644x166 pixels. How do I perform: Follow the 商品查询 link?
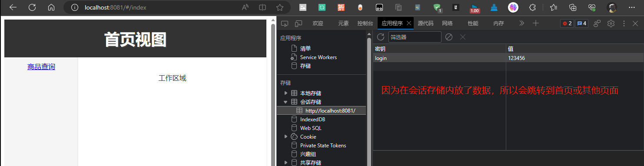[41, 66]
